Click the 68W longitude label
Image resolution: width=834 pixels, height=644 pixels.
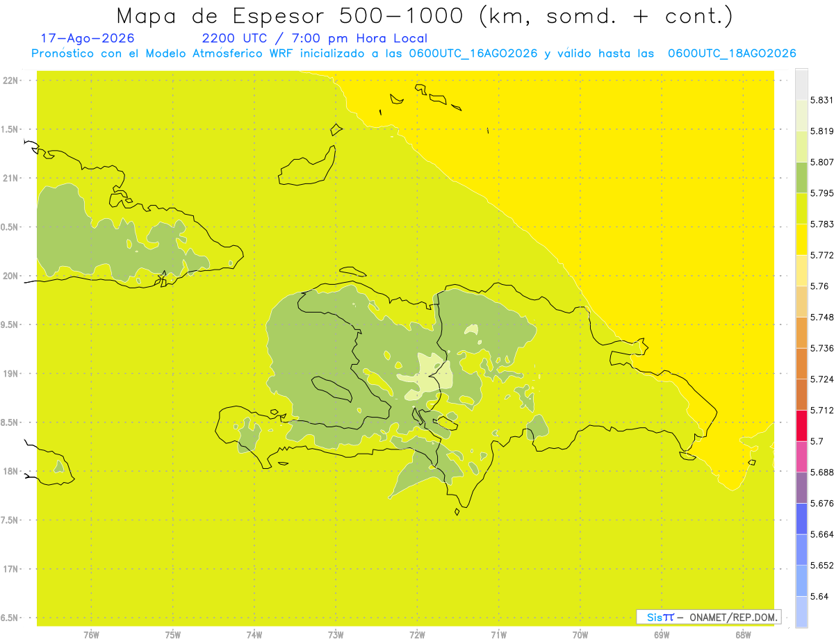[743, 635]
